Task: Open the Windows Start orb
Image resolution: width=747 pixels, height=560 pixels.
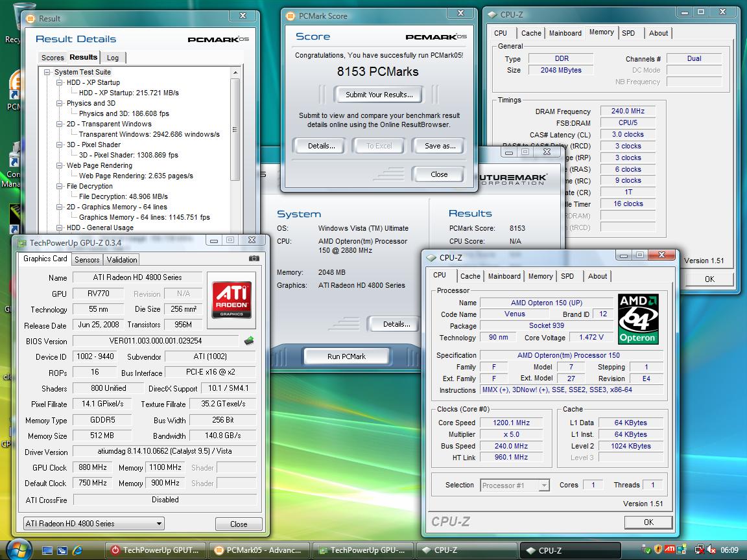Action: 18,549
